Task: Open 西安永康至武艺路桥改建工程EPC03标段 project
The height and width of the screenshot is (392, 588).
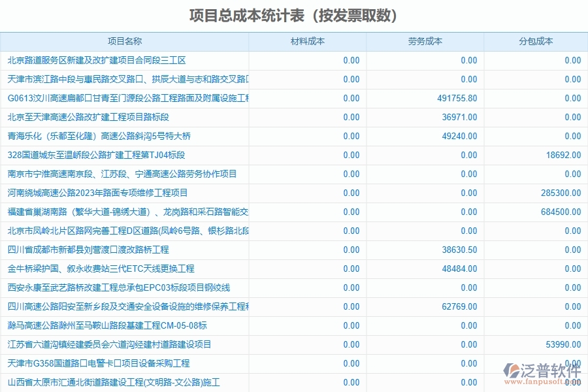Action: (x=116, y=287)
